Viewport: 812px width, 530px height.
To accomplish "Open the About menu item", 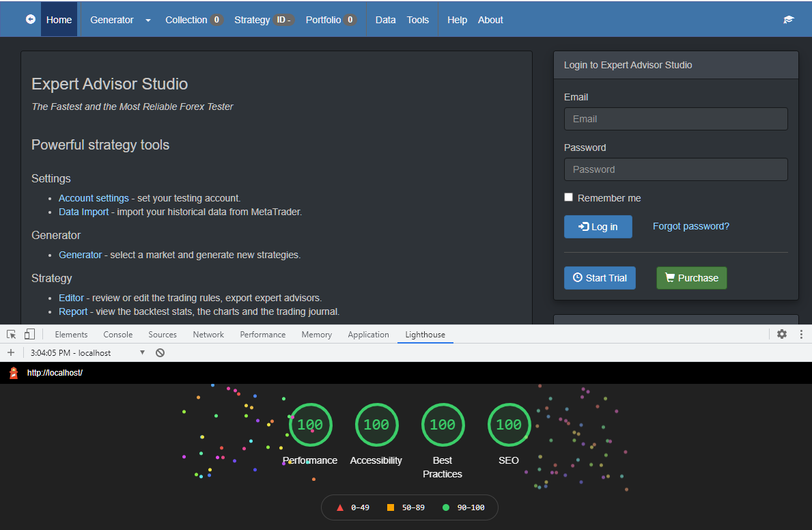I will pos(490,20).
